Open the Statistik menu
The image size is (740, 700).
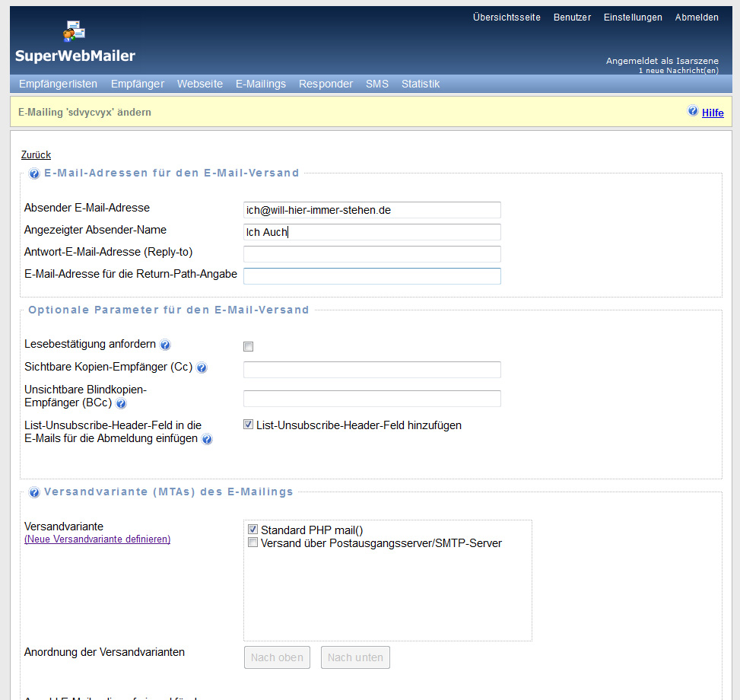coord(421,84)
